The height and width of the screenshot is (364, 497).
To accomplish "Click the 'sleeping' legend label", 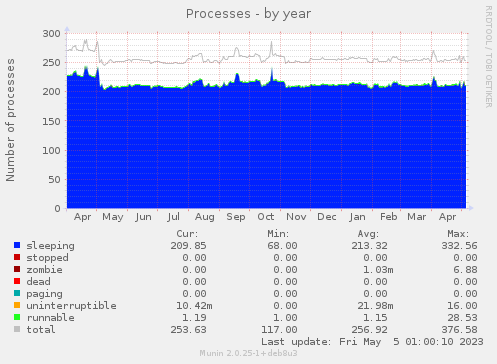I will tap(50, 246).
